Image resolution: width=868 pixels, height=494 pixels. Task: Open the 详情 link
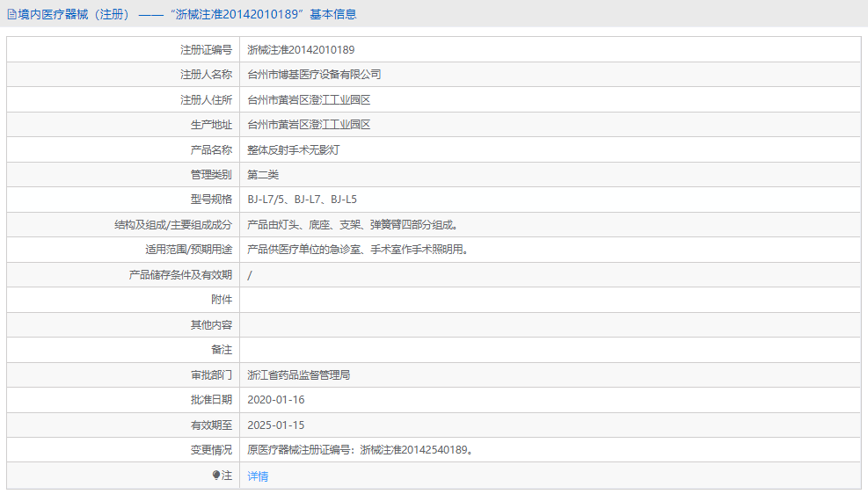click(x=258, y=476)
